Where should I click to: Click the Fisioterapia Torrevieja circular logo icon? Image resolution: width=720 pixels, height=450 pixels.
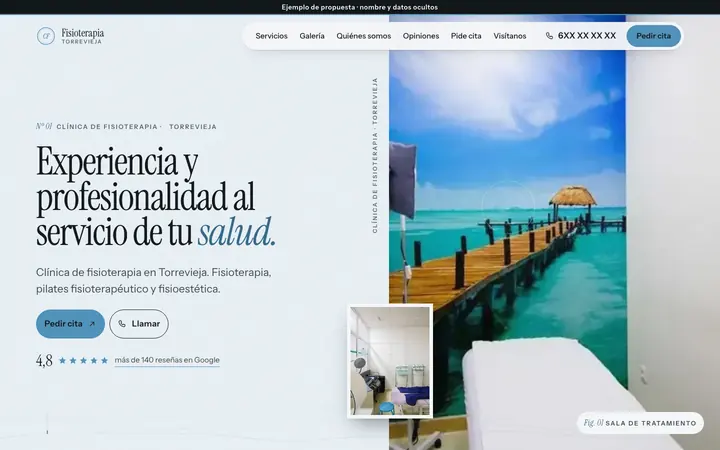(x=46, y=36)
